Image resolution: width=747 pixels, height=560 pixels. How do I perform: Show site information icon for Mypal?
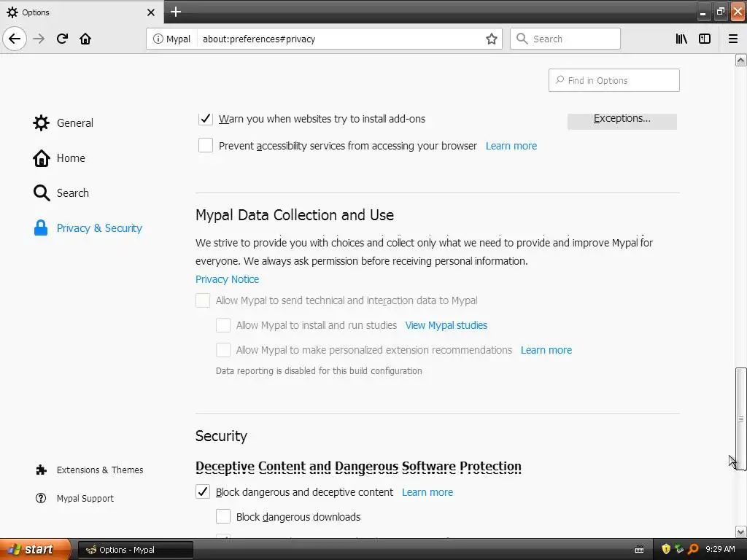pyautogui.click(x=158, y=39)
